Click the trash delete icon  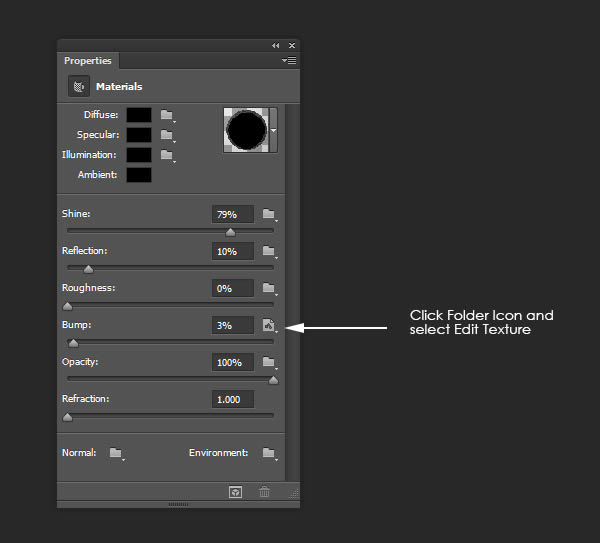click(264, 492)
